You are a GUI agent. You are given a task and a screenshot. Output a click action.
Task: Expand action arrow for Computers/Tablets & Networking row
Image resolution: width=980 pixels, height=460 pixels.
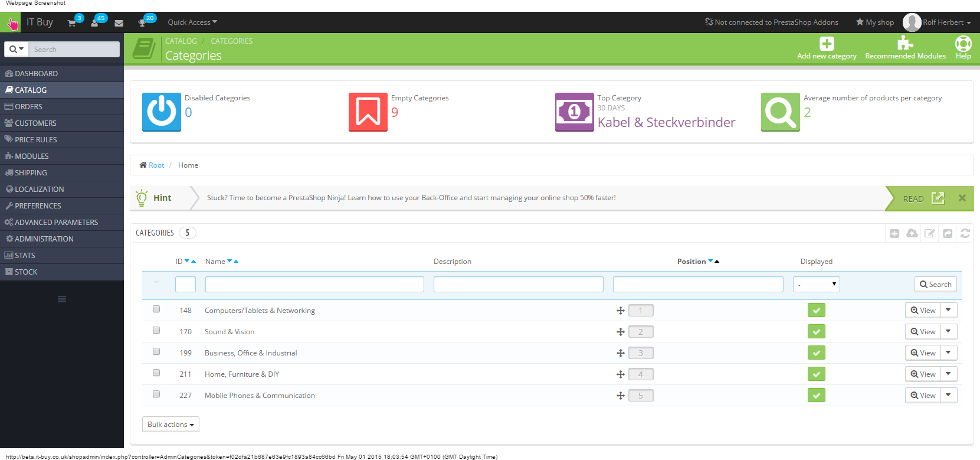click(949, 310)
